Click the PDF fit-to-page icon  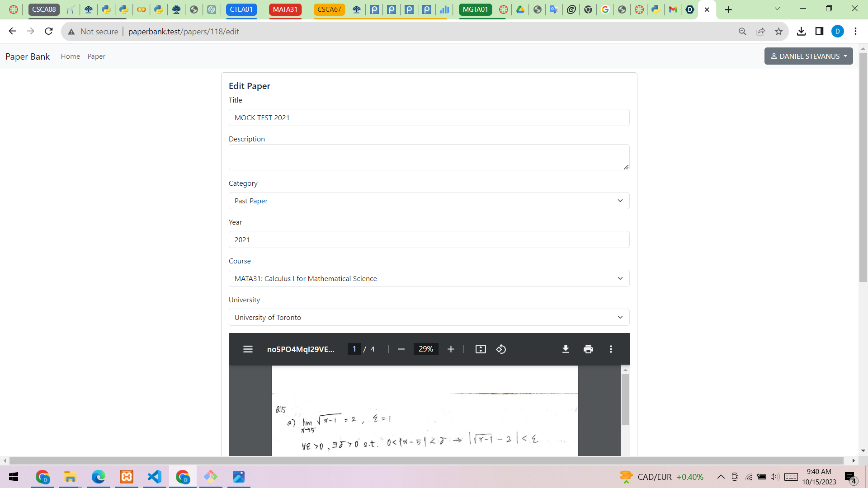pos(481,349)
